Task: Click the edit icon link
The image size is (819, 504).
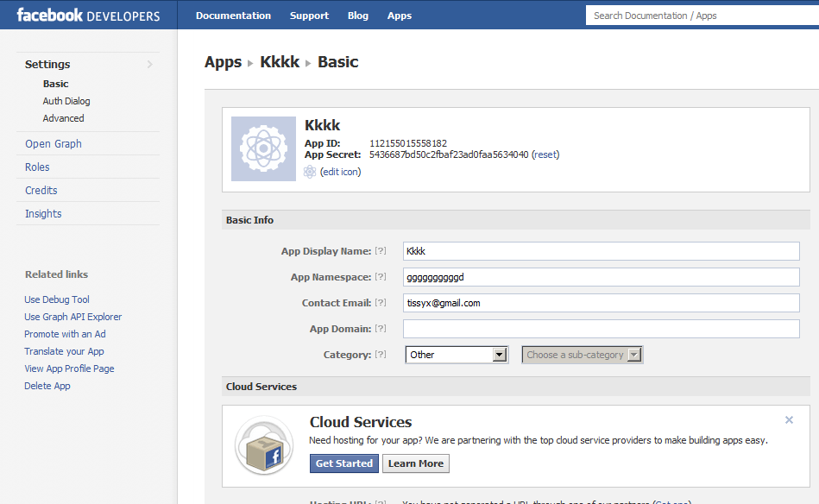Action: point(341,172)
